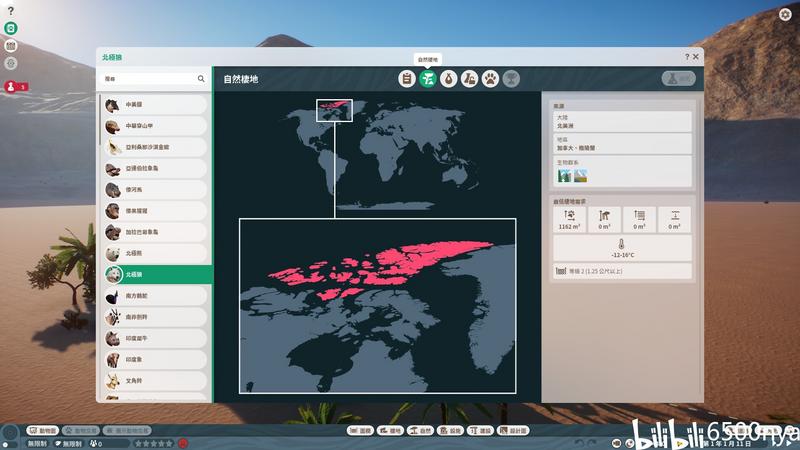Select 侏河馬 from the animal list
800x450 pixels.
coord(156,189)
